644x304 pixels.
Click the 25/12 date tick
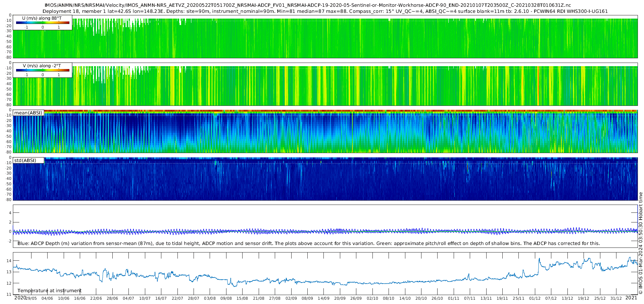pos(600,298)
